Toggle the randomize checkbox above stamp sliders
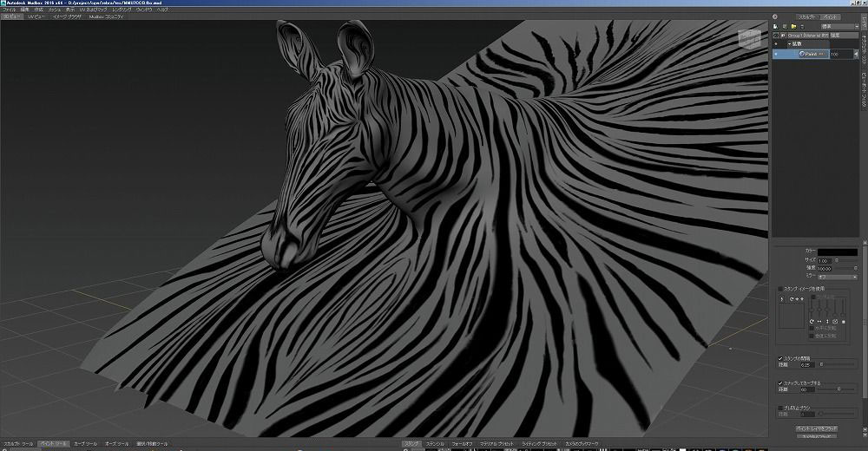The width and height of the screenshot is (868, 451). click(813, 297)
